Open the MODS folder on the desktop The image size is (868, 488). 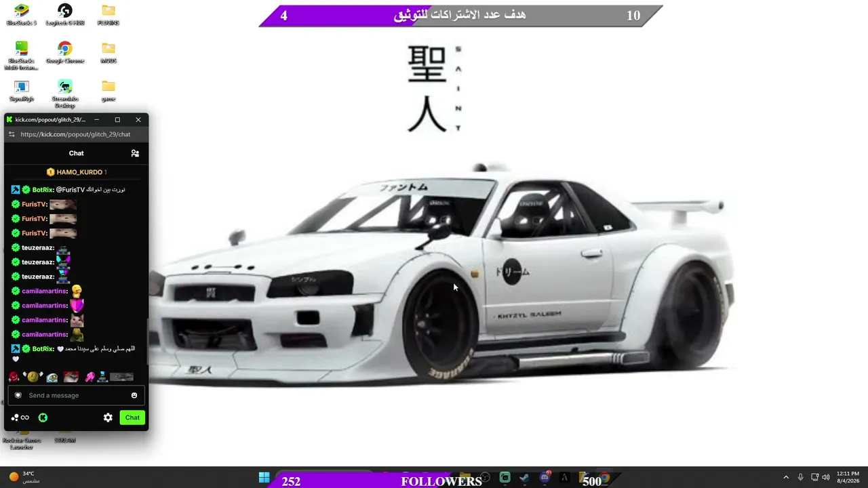pyautogui.click(x=108, y=52)
